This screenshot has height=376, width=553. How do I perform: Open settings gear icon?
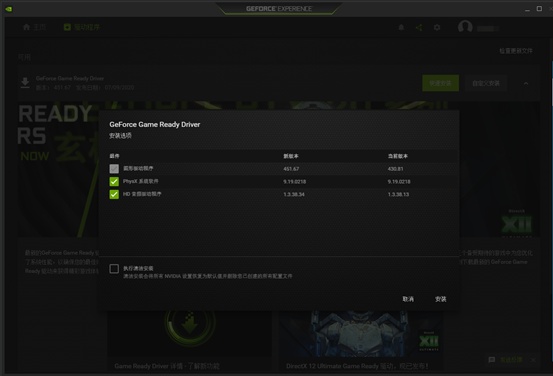[x=437, y=27]
